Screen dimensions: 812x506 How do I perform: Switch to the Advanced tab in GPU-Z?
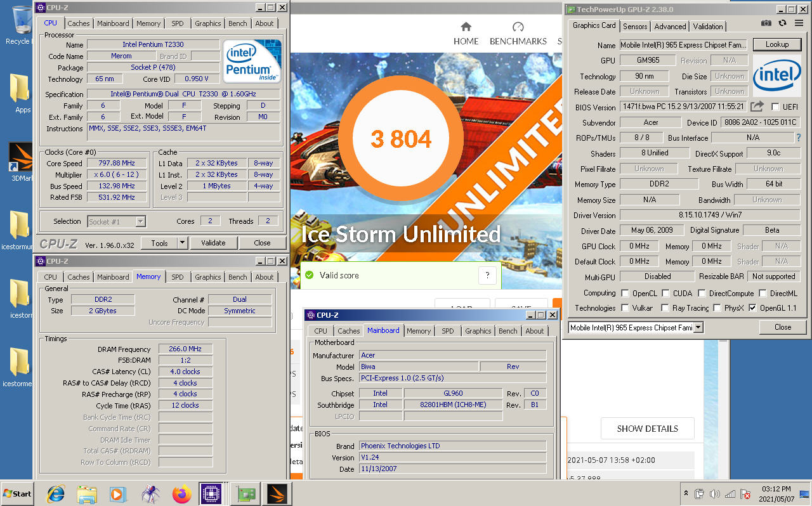pyautogui.click(x=670, y=27)
